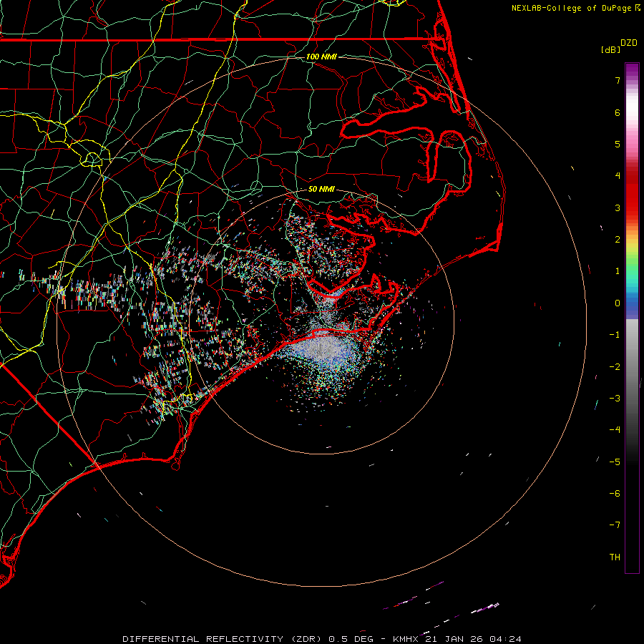Click the TH label below the scale
The image size is (644, 644).
point(614,557)
